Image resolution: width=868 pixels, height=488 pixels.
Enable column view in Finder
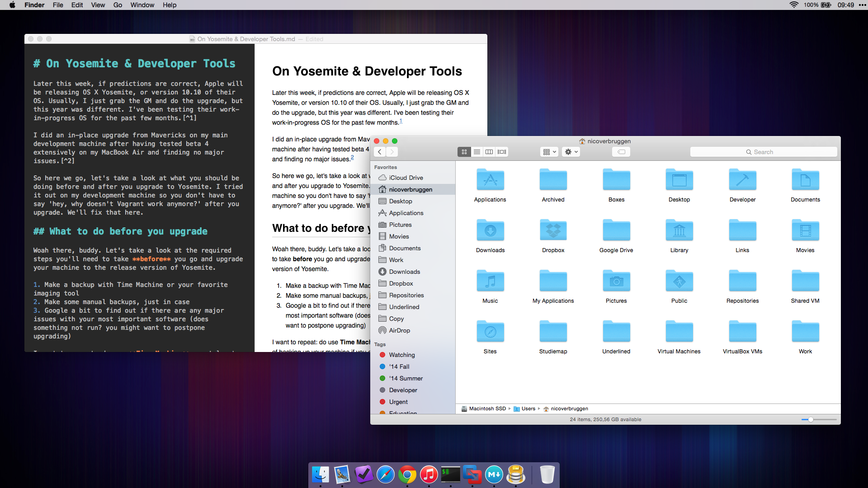pos(489,152)
